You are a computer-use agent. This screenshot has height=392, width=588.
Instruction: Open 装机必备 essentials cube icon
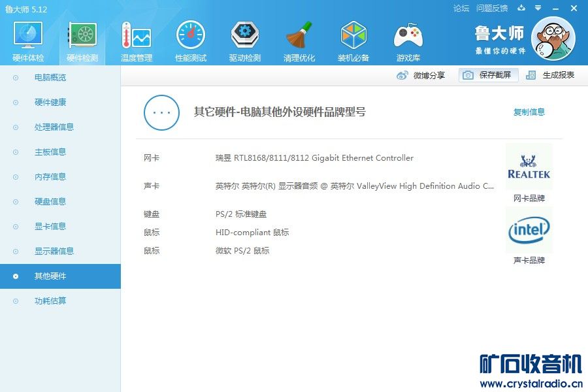353,35
